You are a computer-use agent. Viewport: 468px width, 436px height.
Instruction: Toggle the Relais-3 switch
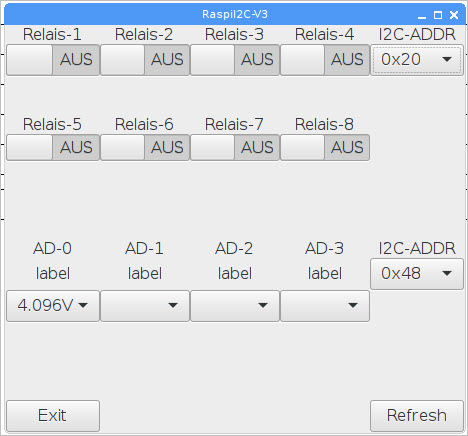pos(235,60)
